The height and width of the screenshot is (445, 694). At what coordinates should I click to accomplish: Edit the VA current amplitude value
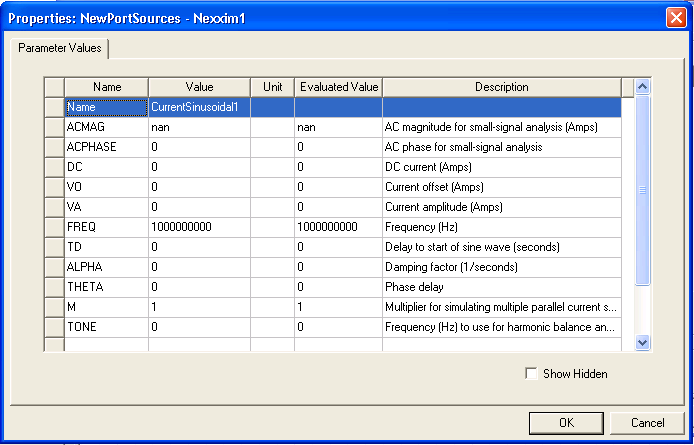point(198,207)
